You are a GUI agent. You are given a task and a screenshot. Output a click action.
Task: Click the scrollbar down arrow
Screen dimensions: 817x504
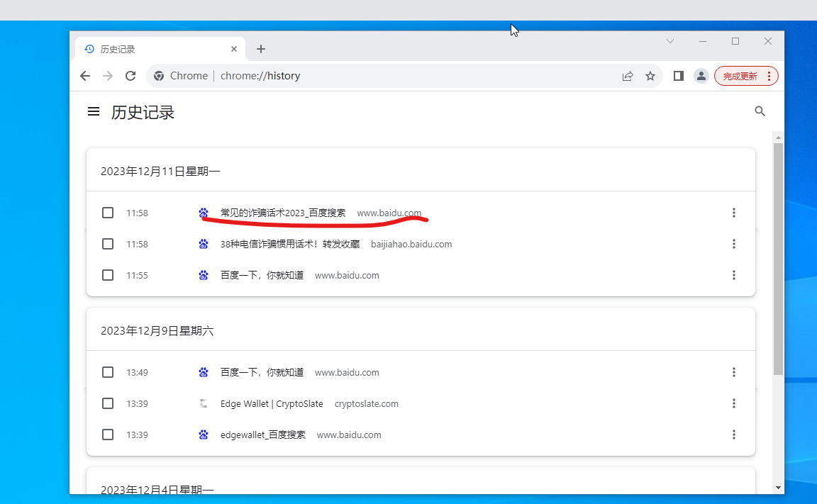coord(778,488)
